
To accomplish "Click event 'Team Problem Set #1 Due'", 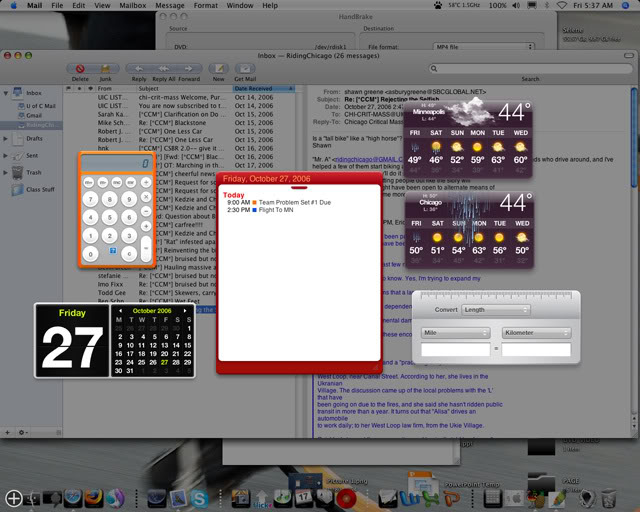I will coord(295,203).
